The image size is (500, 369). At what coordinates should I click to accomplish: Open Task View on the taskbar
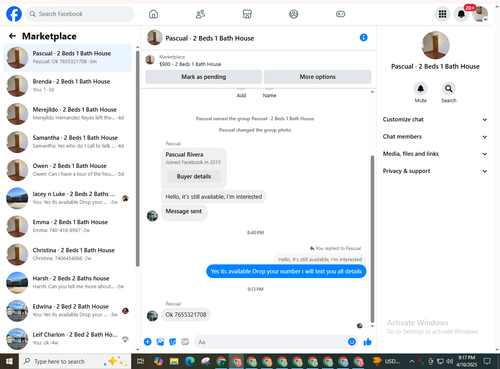point(141,361)
